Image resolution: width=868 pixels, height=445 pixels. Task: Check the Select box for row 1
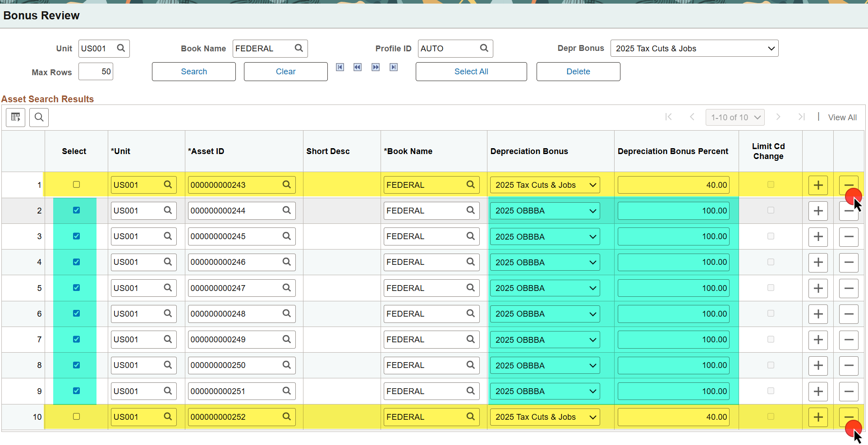coord(76,185)
